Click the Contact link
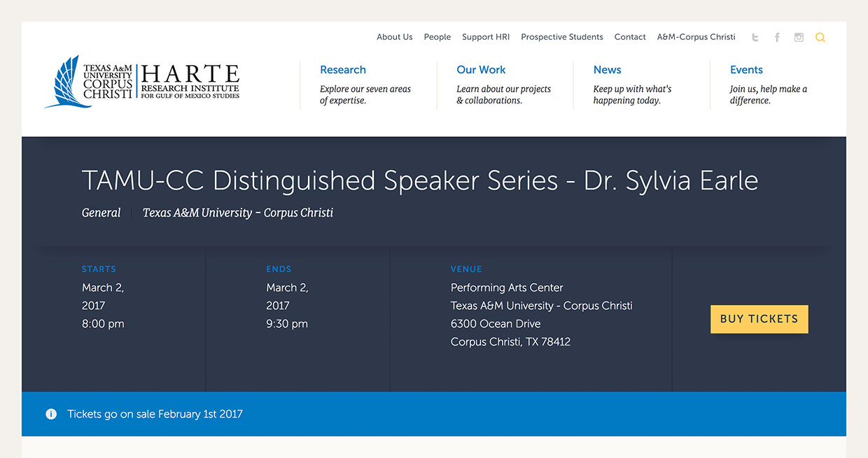The height and width of the screenshot is (458, 868). tap(630, 37)
